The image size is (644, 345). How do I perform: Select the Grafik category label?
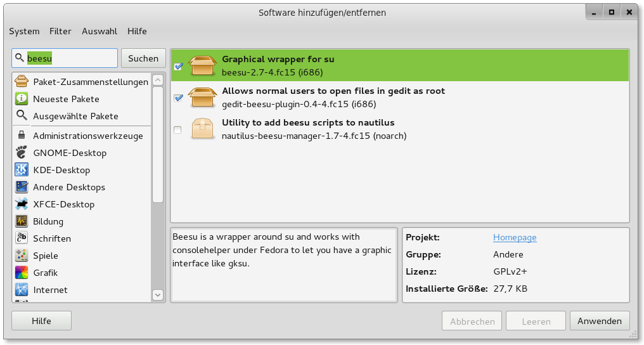(x=46, y=273)
